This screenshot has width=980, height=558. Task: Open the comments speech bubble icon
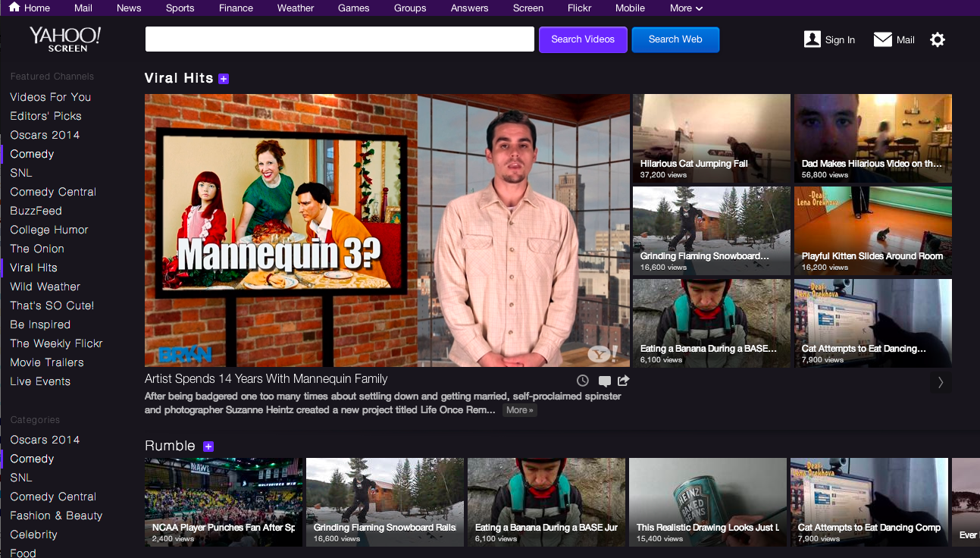pos(604,381)
